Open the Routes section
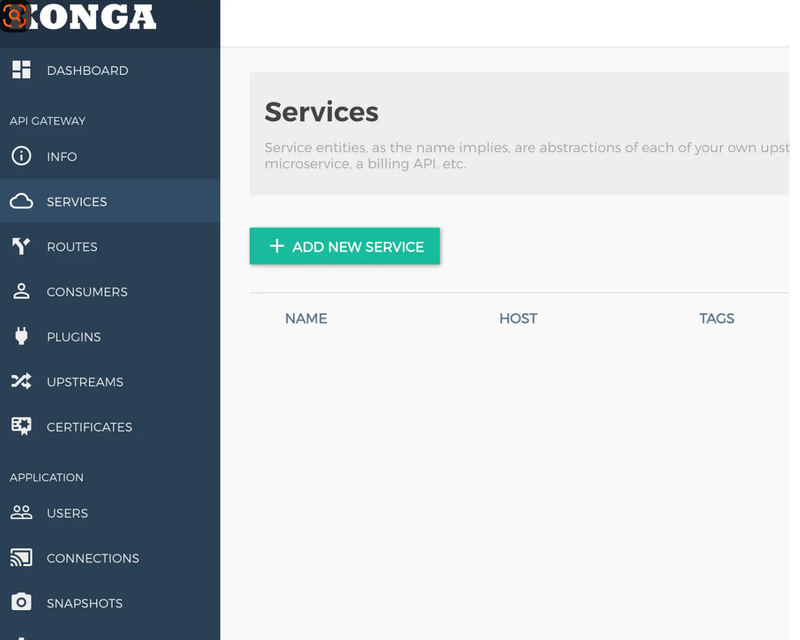The image size is (800, 640). pos(110,247)
